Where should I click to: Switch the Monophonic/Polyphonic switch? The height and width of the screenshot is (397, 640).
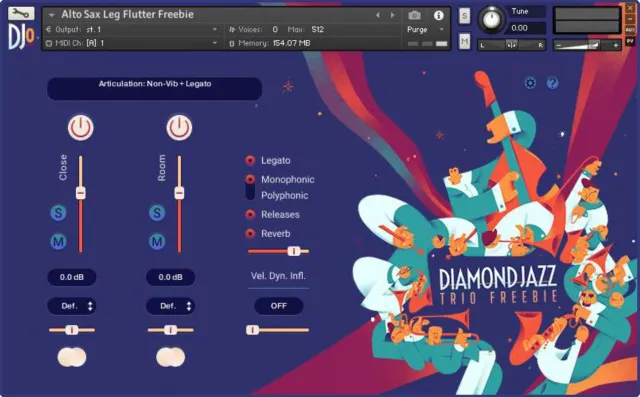point(250,187)
